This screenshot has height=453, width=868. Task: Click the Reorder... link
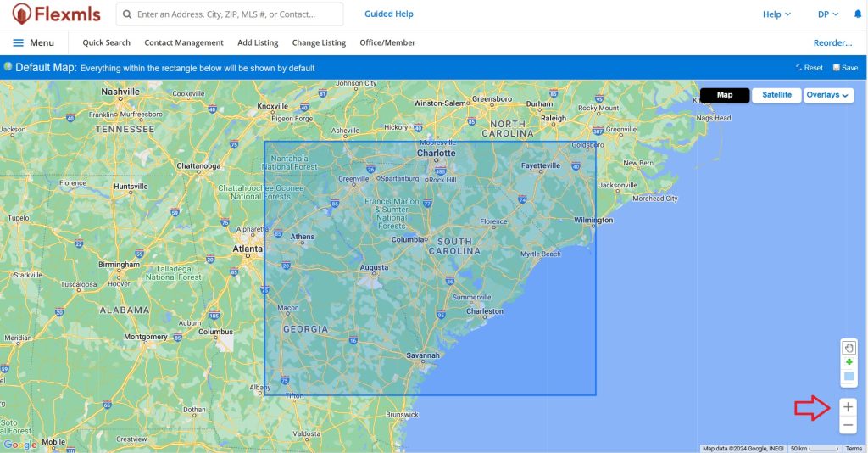pyautogui.click(x=832, y=42)
